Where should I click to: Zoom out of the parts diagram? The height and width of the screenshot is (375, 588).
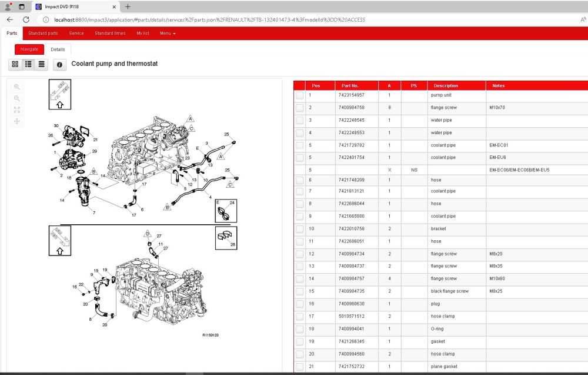[x=17, y=98]
